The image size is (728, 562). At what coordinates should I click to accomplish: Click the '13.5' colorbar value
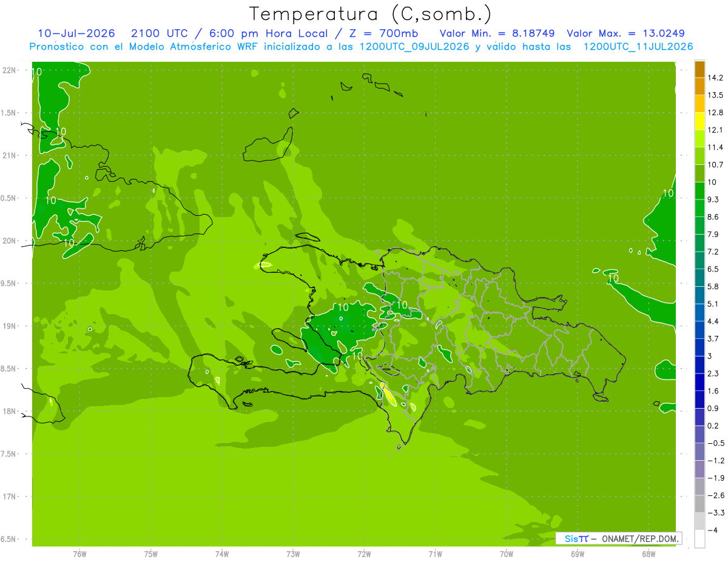pos(715,95)
